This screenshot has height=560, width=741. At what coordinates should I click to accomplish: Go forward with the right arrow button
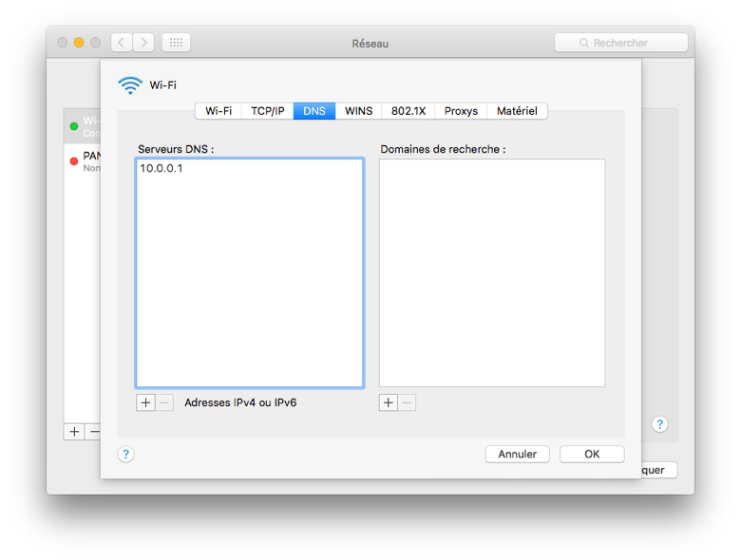click(143, 43)
